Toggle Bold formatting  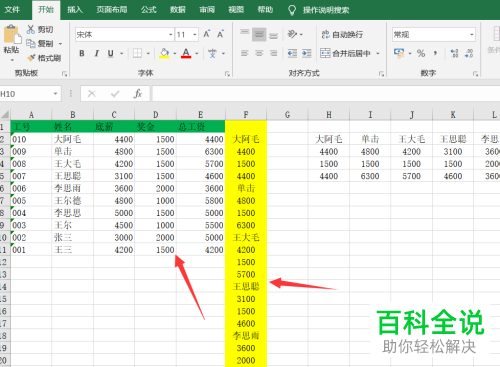coord(82,53)
